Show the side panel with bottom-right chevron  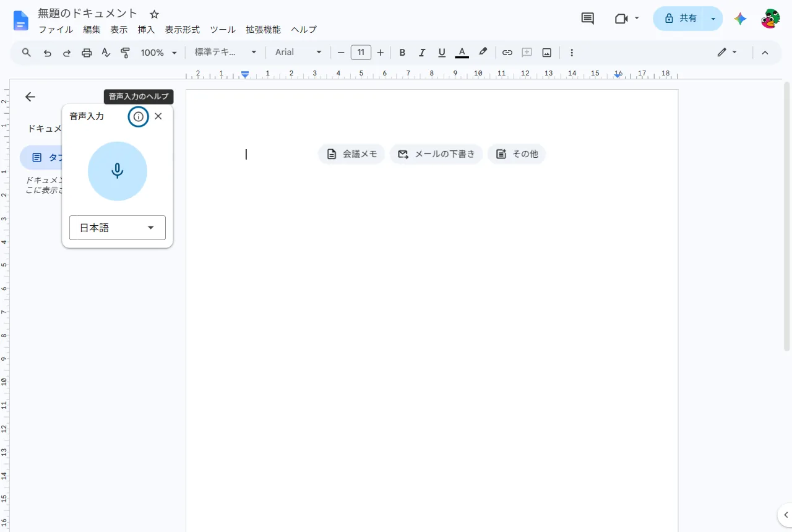[x=785, y=515]
